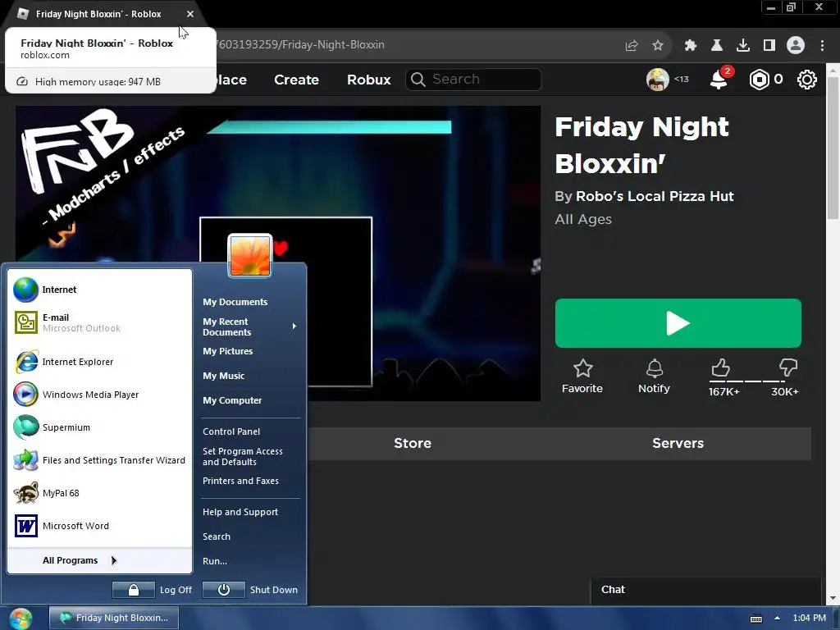Open Roblox settings gear
840x630 pixels.
coord(807,80)
